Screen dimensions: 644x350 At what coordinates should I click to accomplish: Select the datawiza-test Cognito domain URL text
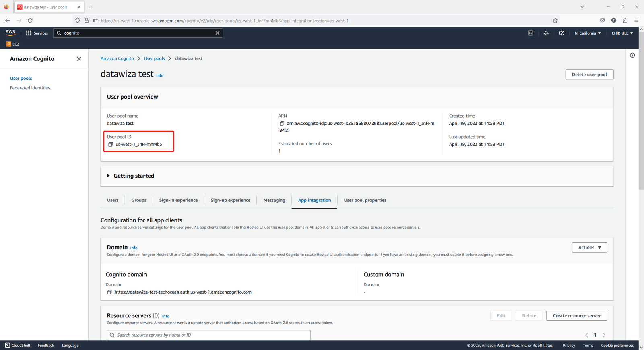(183, 292)
